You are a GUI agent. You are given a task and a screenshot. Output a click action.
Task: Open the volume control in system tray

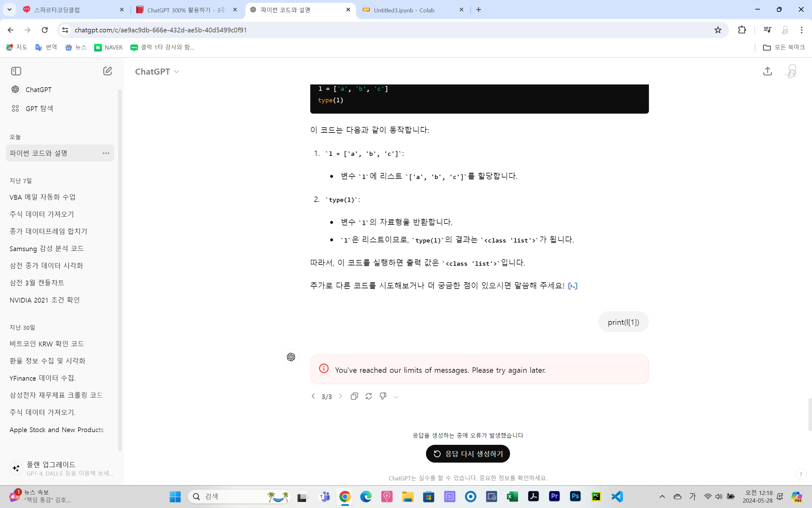(x=719, y=497)
